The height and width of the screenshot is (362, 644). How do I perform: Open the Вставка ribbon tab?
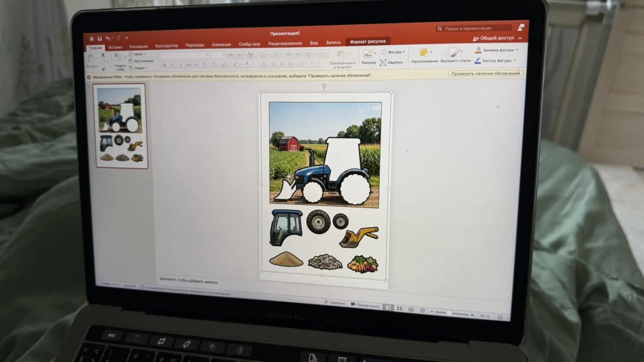click(115, 47)
